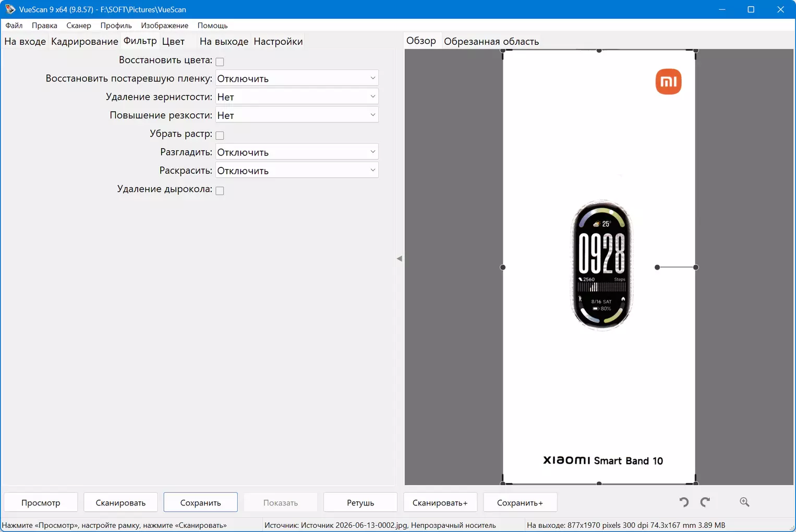Viewport: 796px width, 532px height.
Task: Click the status text "Нажмите «Просмотр»..."
Action: tap(115, 525)
